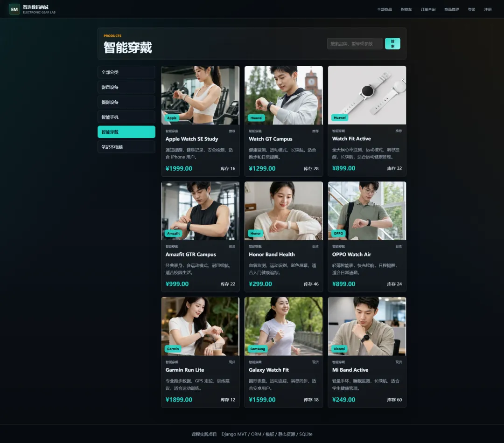
Task: Click the OPPO Watch Air title
Action: click(351, 254)
